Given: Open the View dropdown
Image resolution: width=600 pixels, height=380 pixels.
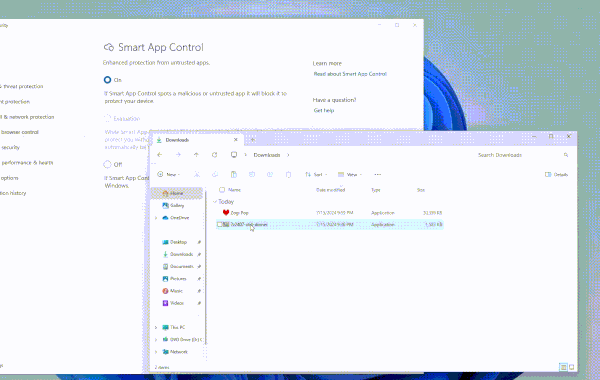Looking at the screenshot, I should [350, 175].
